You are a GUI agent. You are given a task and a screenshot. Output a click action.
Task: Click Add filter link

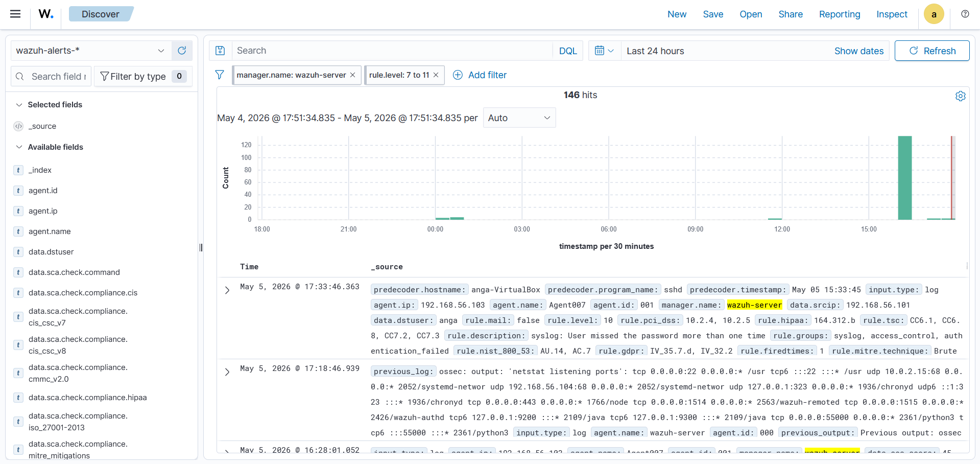[487, 75]
